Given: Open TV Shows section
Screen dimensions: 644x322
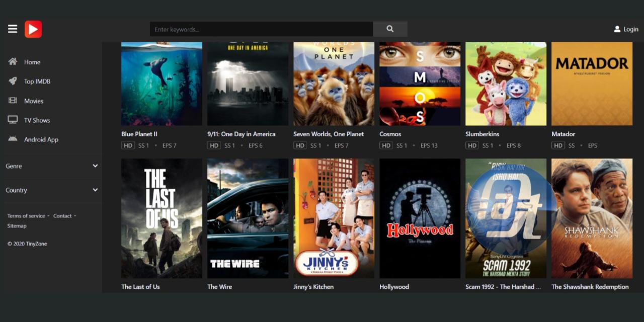Looking at the screenshot, I should (37, 120).
